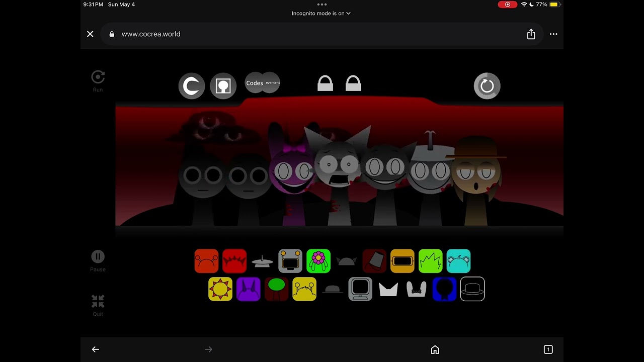Open the browser three-dot more menu
This screenshot has width=644, height=362.
tap(553, 34)
